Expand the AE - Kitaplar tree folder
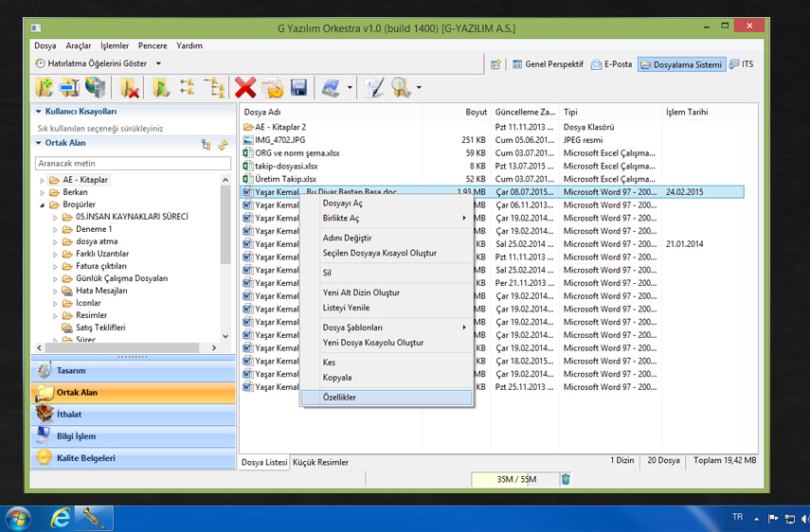The height and width of the screenshot is (532, 810). [x=43, y=180]
